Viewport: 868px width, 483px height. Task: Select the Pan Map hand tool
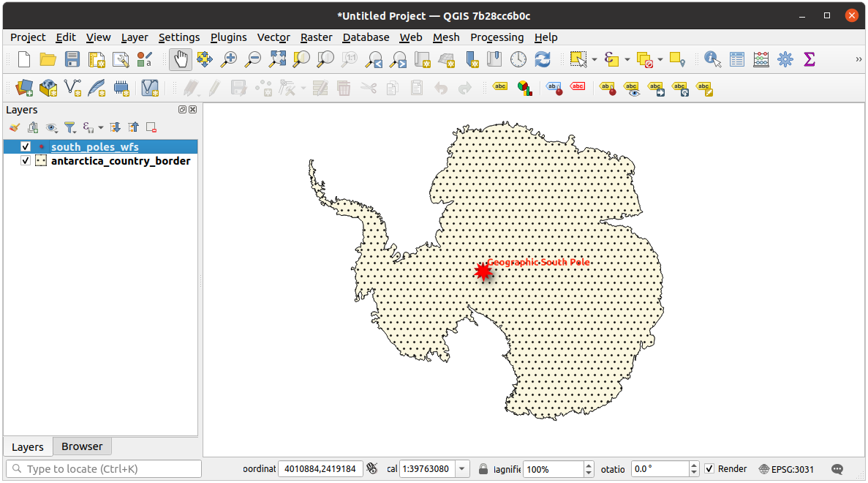(181, 59)
